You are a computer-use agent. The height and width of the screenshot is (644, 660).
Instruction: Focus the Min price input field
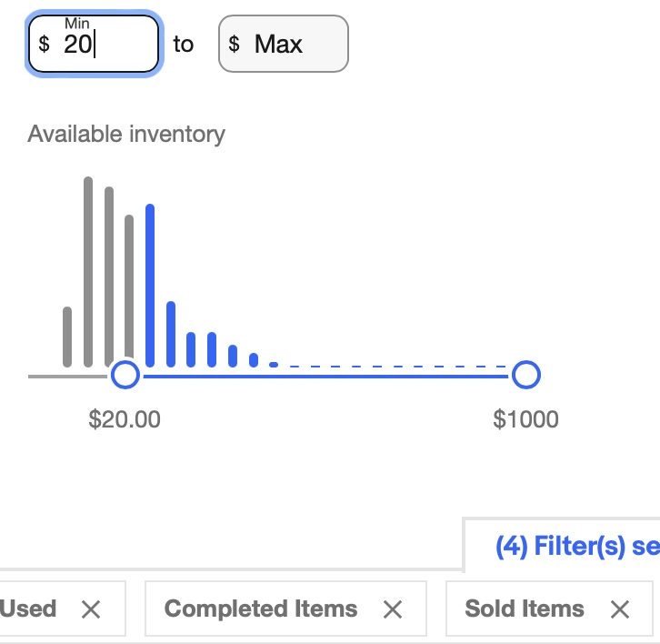pyautogui.click(x=94, y=44)
